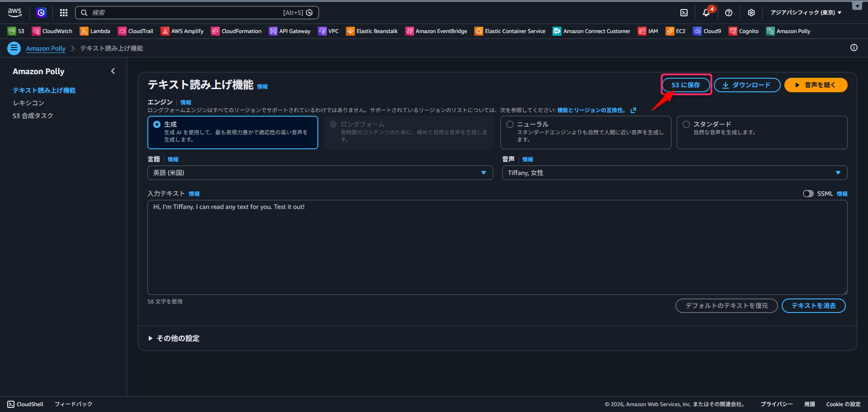Viewport: 868px width, 412px height.
Task: Open 情報 link beside エンジン label
Action: (186, 103)
